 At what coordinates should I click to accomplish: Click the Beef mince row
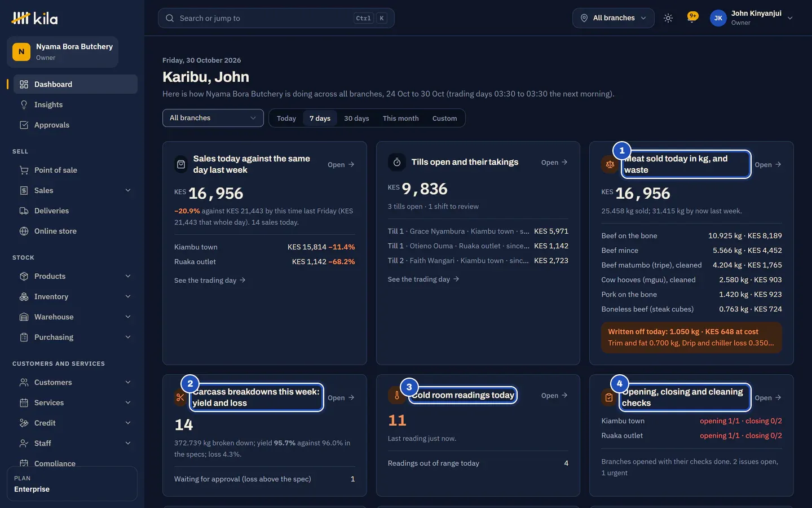click(692, 250)
